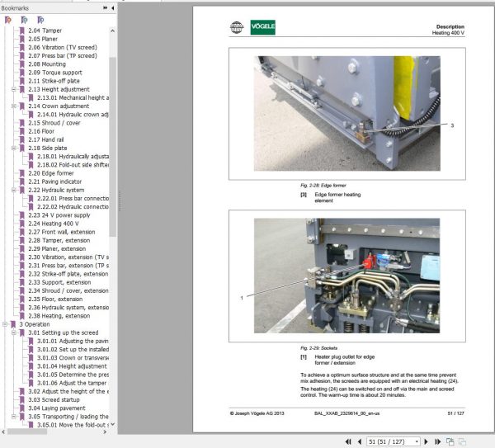Open bookmark 2.28 Tamper, extension
Image resolution: width=495 pixels, height=448 pixels.
pos(59,241)
